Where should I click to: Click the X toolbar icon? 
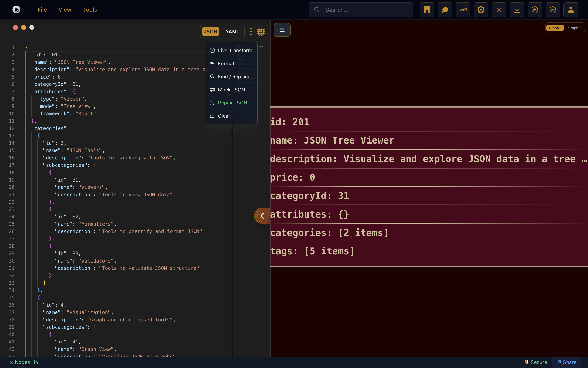(499, 10)
